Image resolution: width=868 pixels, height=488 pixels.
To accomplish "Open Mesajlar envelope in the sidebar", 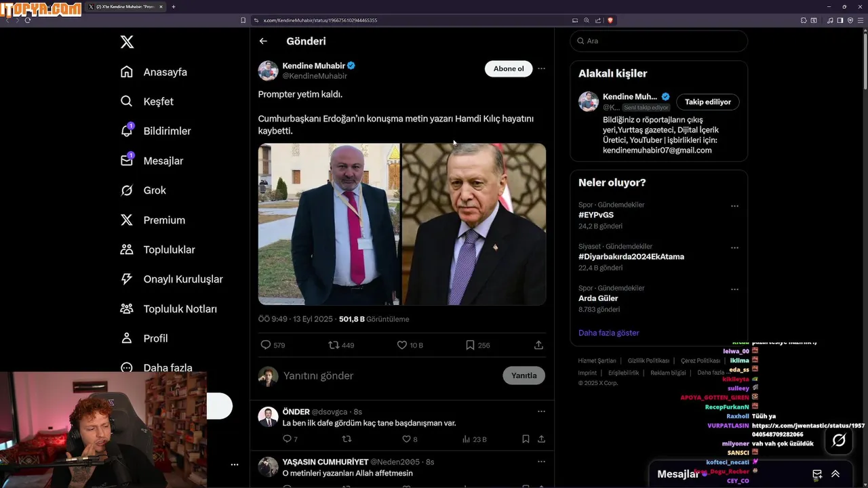I will click(x=152, y=161).
